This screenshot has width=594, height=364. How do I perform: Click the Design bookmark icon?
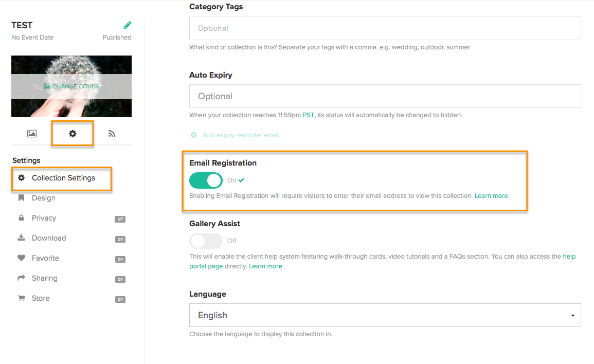[22, 198]
